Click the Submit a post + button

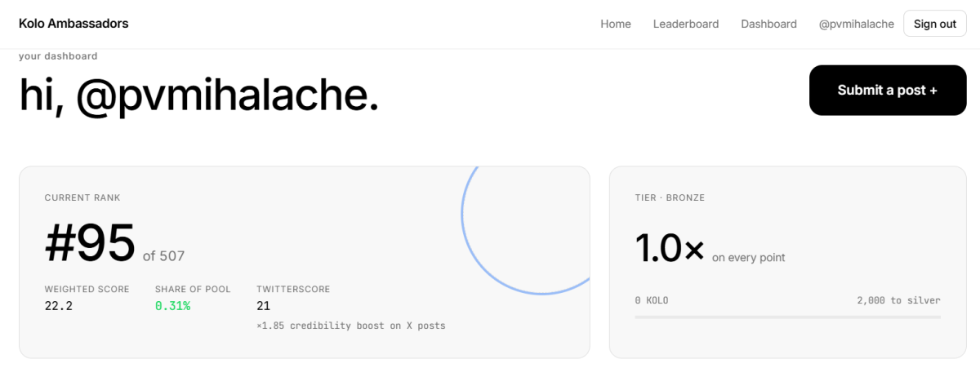point(888,90)
